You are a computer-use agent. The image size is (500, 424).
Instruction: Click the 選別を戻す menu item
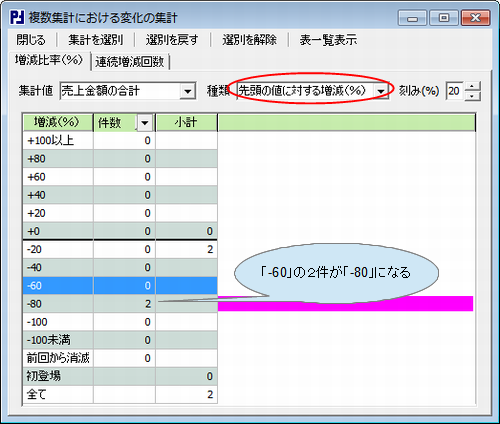point(172,40)
